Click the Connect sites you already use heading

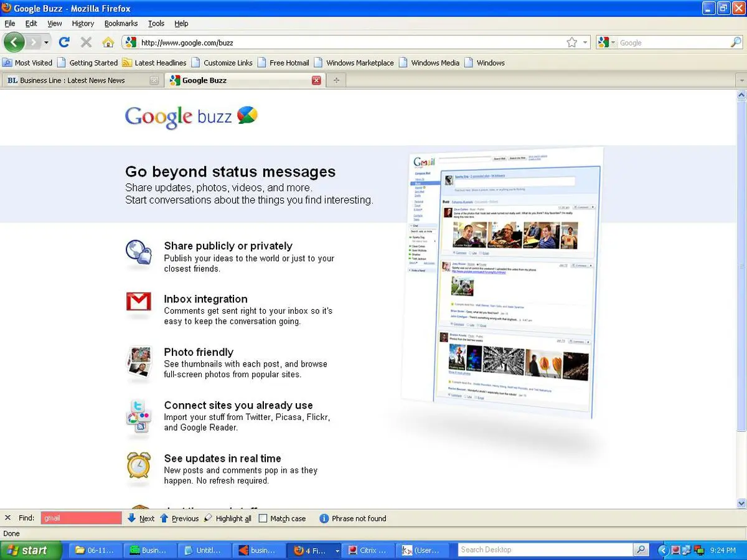coord(238,405)
